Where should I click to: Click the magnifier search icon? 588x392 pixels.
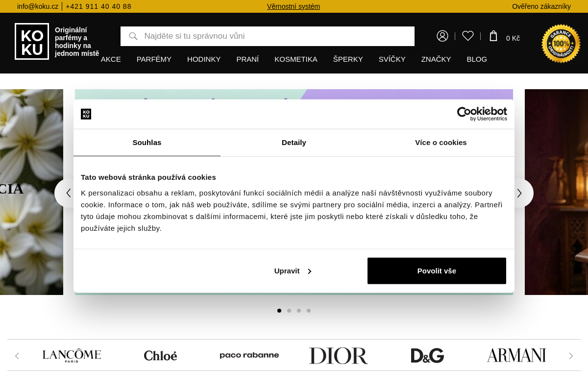click(133, 36)
